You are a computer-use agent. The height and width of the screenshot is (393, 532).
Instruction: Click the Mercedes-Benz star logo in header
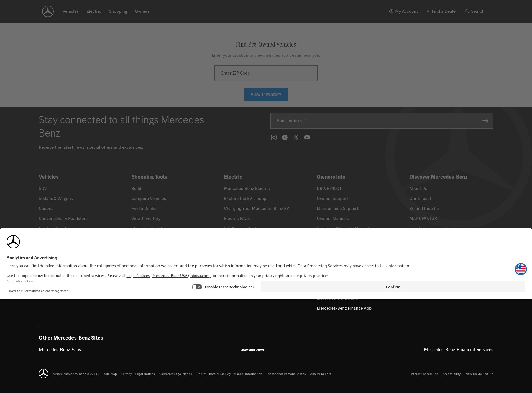(48, 11)
